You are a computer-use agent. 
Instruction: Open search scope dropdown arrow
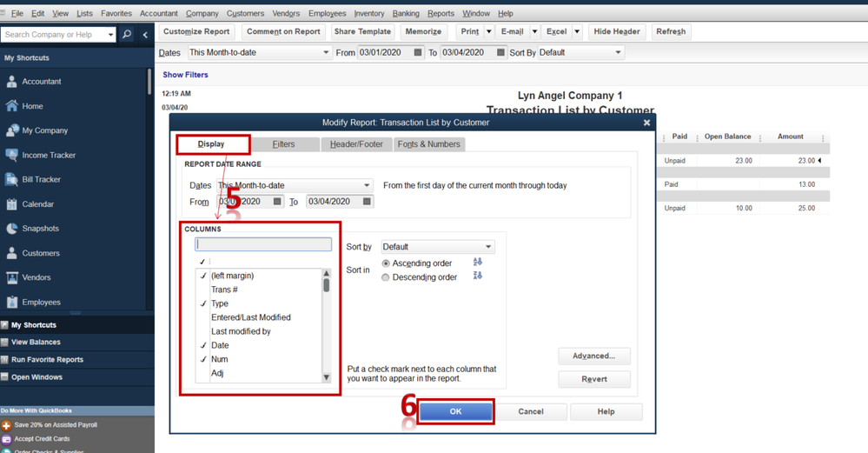tap(110, 35)
